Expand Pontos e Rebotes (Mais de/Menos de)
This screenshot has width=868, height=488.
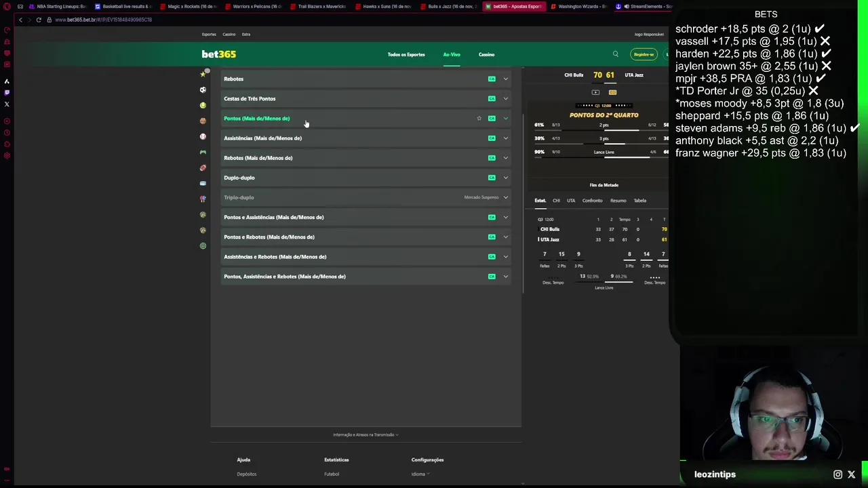366,237
